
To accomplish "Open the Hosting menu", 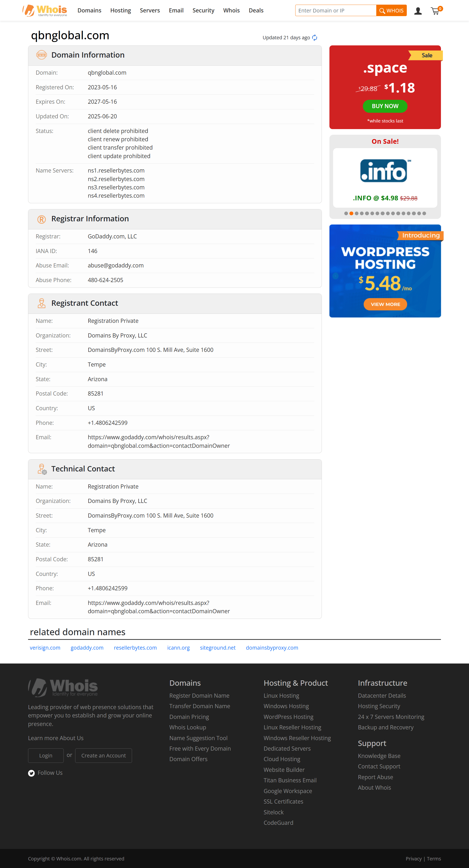I will click(x=121, y=10).
